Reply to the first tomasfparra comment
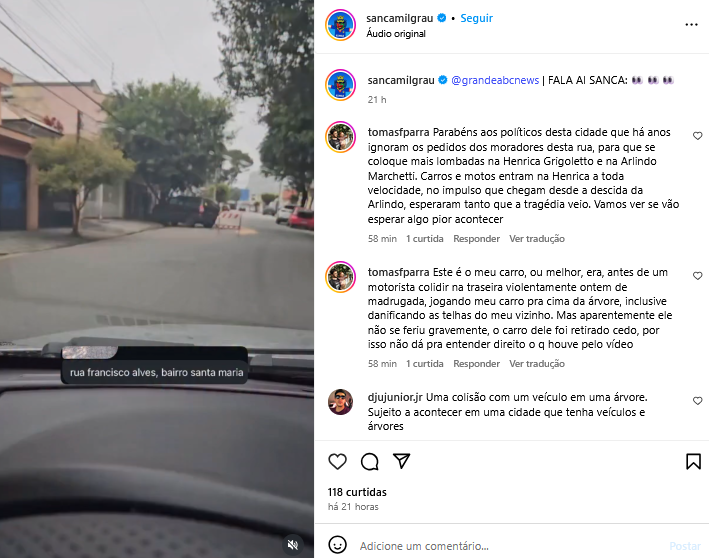Viewport: 709px width, 558px height. (476, 239)
